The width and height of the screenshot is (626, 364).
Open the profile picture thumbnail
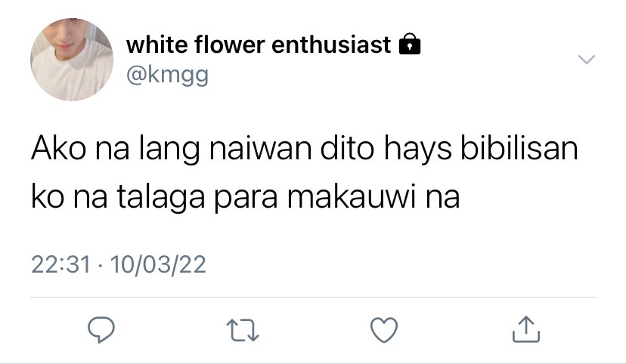click(72, 60)
